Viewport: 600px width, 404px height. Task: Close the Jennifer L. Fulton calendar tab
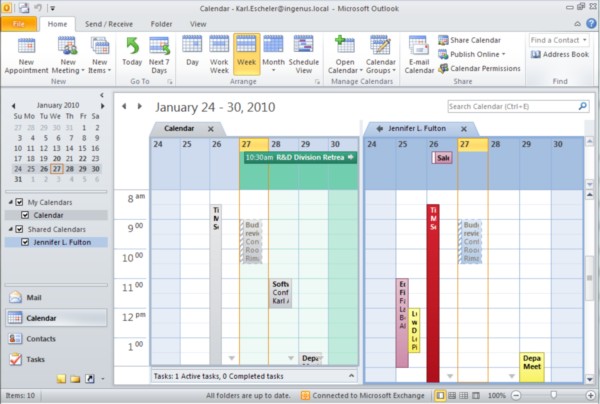point(464,129)
